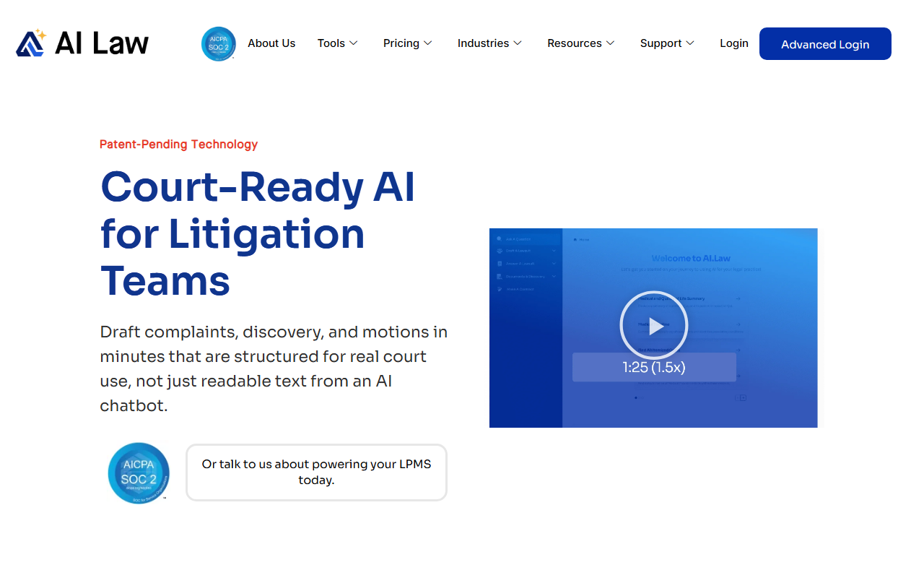924x578 pixels.
Task: Expand the Tools dropdown chevron
Action: (354, 43)
